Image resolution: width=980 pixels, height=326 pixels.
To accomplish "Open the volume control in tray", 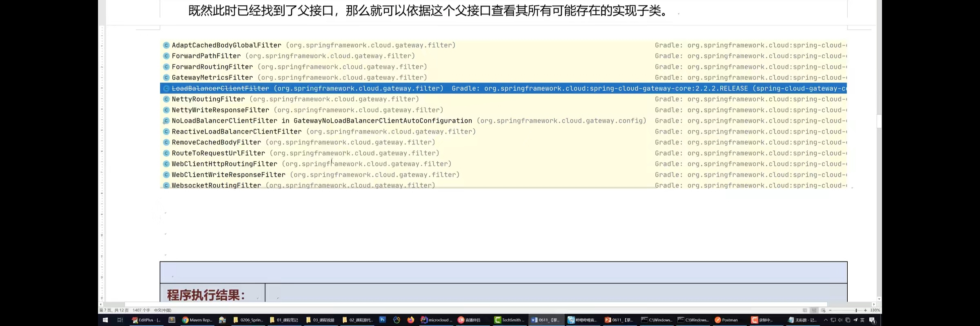I will [x=840, y=320].
